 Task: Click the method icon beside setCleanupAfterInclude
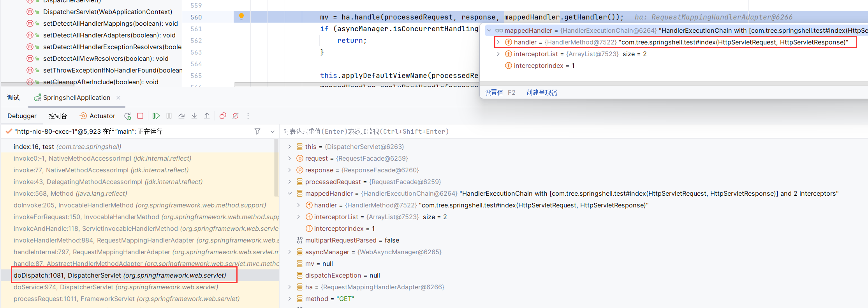click(x=30, y=82)
